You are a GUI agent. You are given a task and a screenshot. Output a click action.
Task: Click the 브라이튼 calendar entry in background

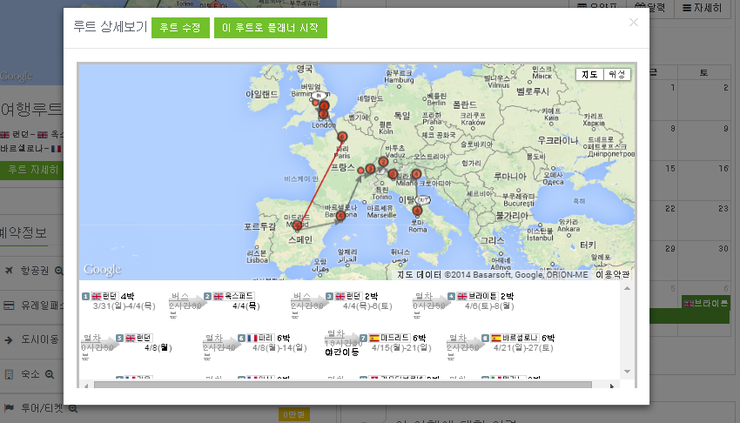pyautogui.click(x=706, y=303)
